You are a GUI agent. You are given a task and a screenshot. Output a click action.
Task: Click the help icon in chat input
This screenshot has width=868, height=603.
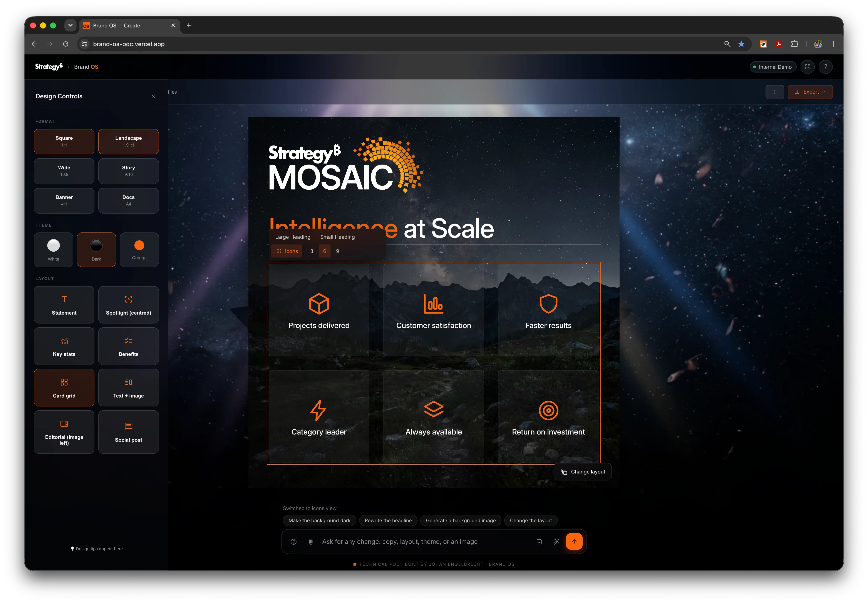(x=294, y=542)
